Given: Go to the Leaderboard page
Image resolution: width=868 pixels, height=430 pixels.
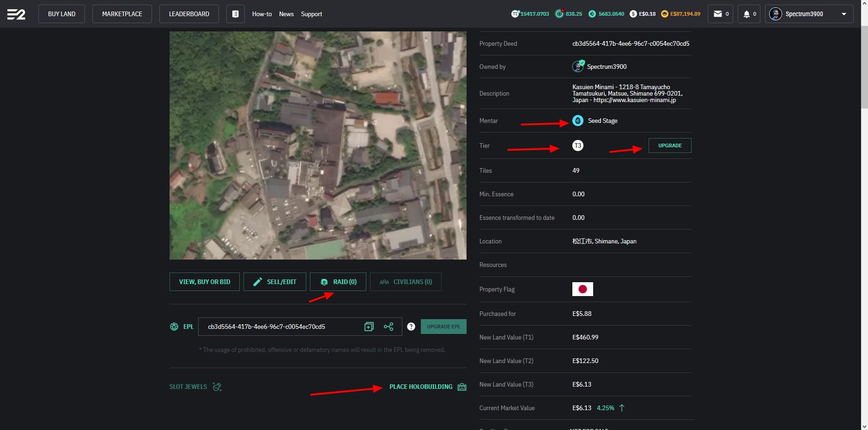Looking at the screenshot, I should [189, 14].
